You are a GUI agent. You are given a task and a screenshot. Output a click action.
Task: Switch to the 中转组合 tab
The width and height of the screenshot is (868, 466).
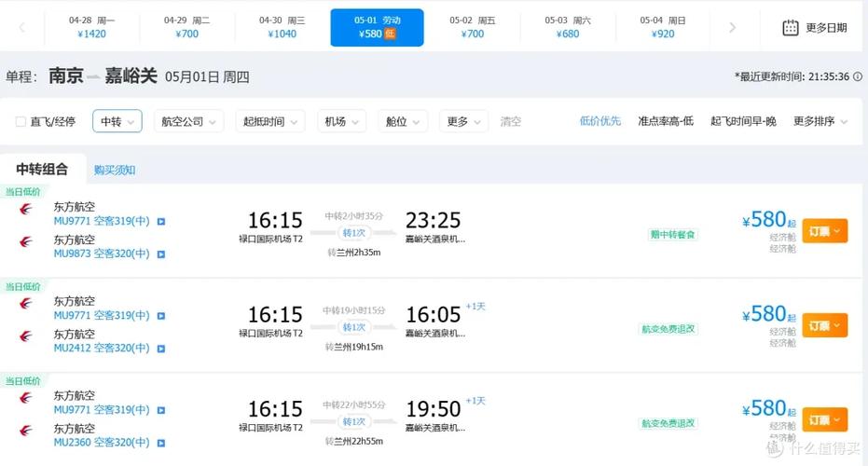(42, 170)
